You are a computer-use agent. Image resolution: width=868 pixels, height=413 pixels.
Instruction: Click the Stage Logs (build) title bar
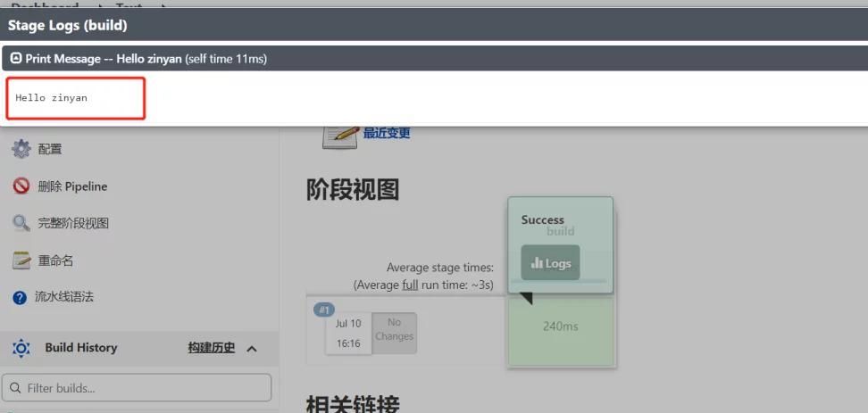434,25
